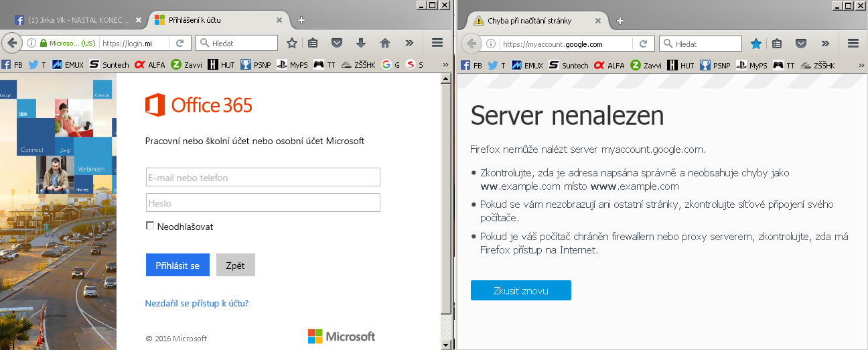Show site info icon in Office 365 window

click(x=31, y=43)
